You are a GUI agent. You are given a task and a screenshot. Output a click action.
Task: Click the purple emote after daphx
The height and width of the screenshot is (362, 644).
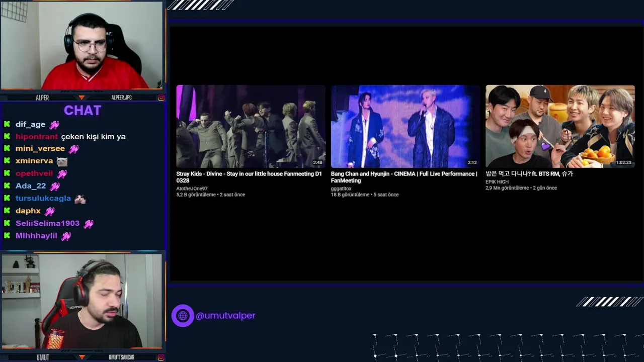50,211
